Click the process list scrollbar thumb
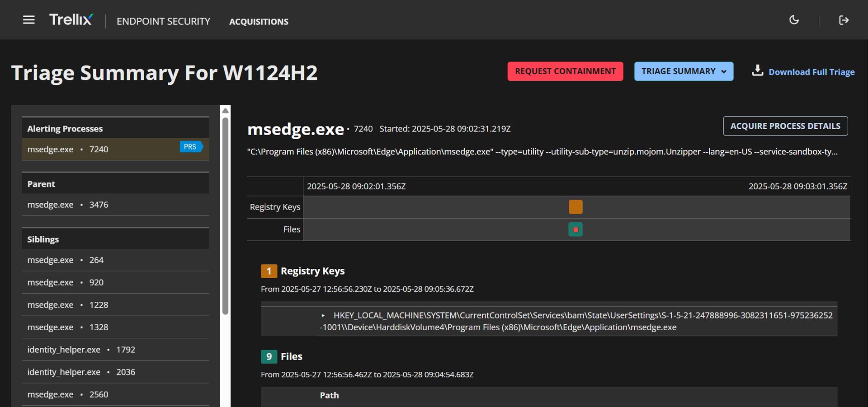Viewport: 868px width, 407px height. [x=225, y=216]
